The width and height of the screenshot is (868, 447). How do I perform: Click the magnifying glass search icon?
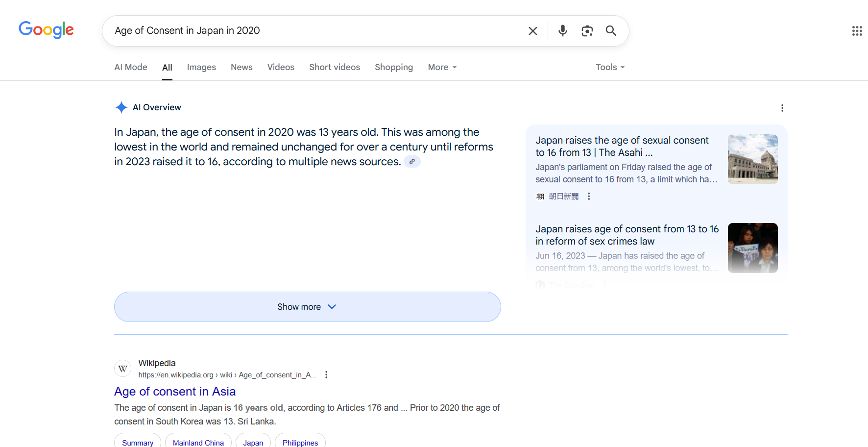click(611, 31)
